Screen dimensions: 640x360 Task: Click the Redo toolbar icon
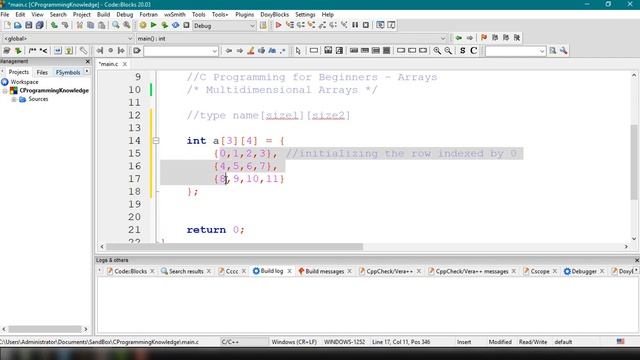pyautogui.click(x=65, y=25)
